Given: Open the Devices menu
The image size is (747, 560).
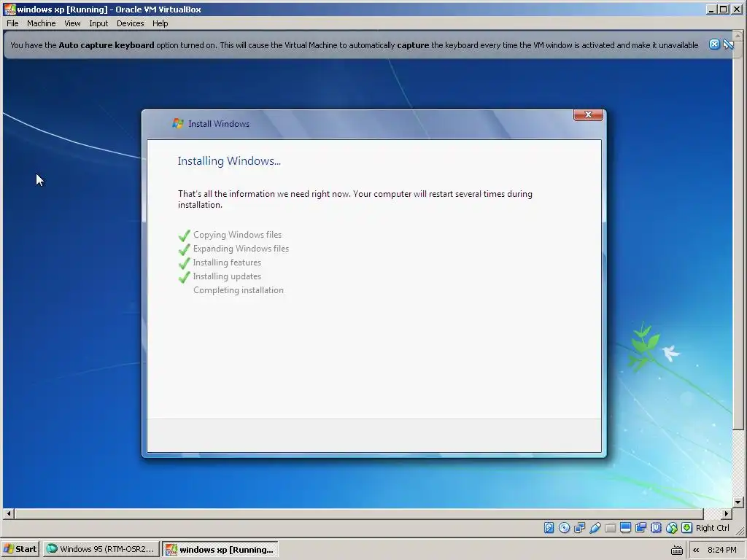Looking at the screenshot, I should pyautogui.click(x=130, y=23).
